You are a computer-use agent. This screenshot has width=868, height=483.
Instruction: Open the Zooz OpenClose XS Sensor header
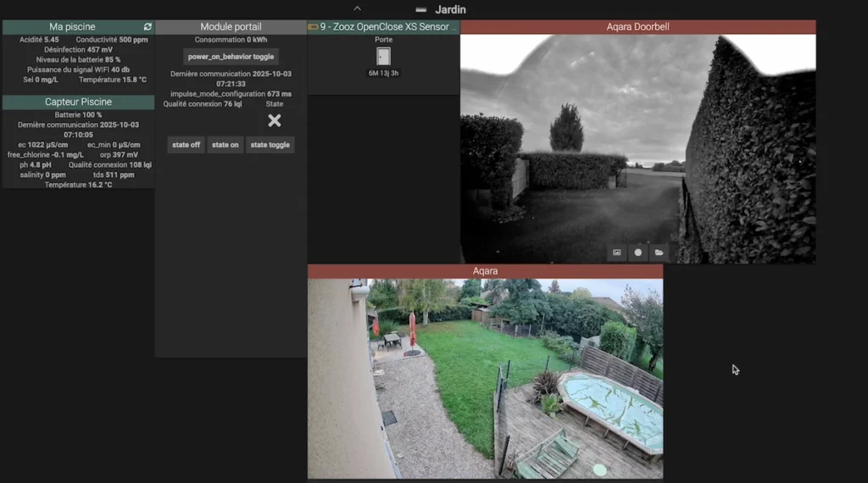[388, 27]
